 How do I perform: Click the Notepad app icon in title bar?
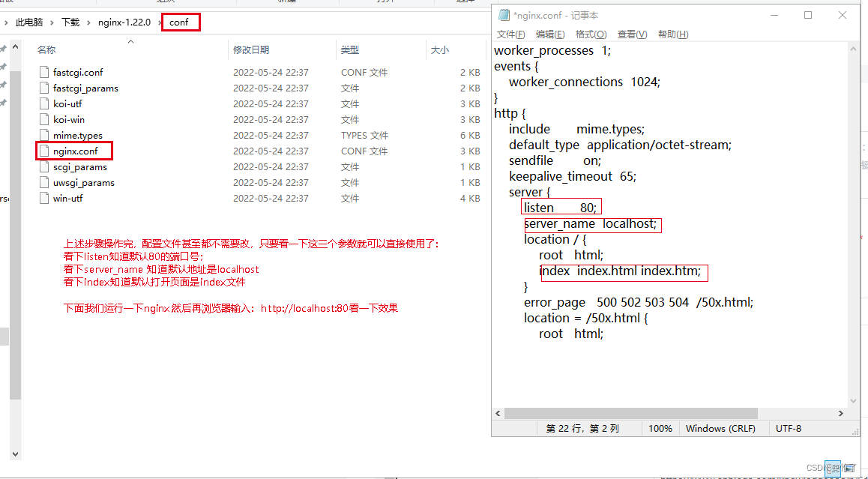pos(504,15)
